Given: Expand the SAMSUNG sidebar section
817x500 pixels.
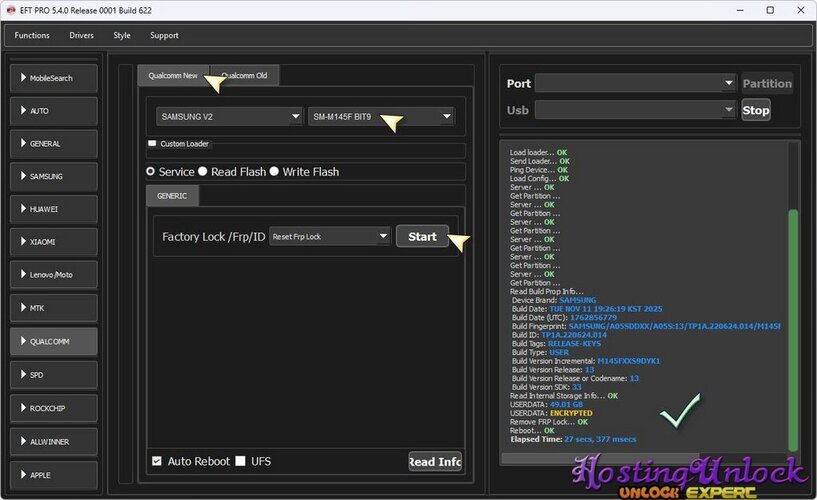Looking at the screenshot, I should (x=54, y=177).
